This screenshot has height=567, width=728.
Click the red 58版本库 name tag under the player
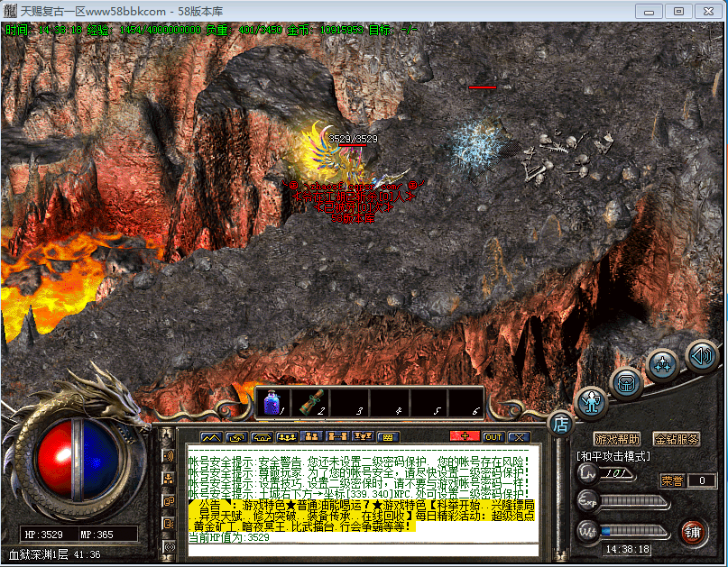click(353, 218)
